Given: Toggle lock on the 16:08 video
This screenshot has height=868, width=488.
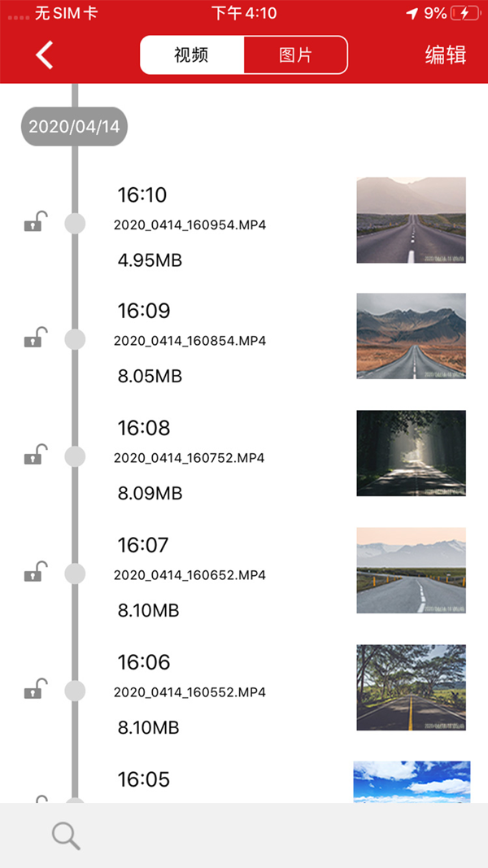Looking at the screenshot, I should [x=35, y=456].
